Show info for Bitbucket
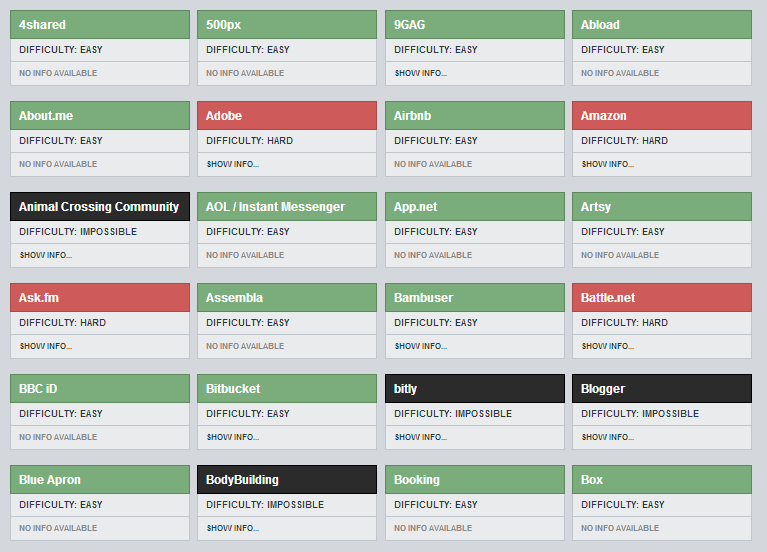This screenshot has width=767, height=552. point(233,437)
